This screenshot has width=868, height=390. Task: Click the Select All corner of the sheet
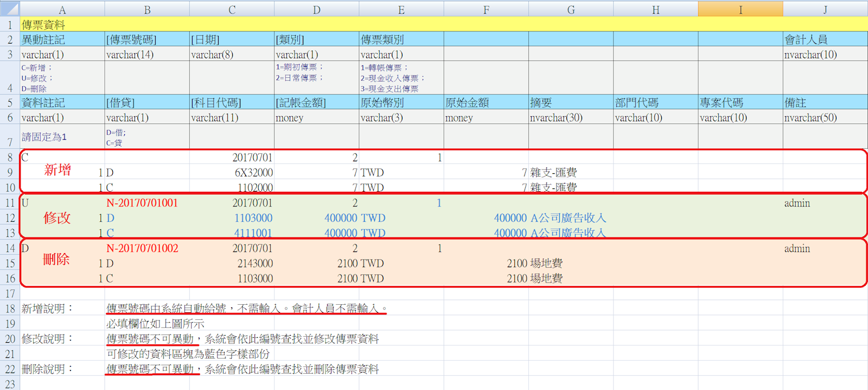(x=10, y=9)
